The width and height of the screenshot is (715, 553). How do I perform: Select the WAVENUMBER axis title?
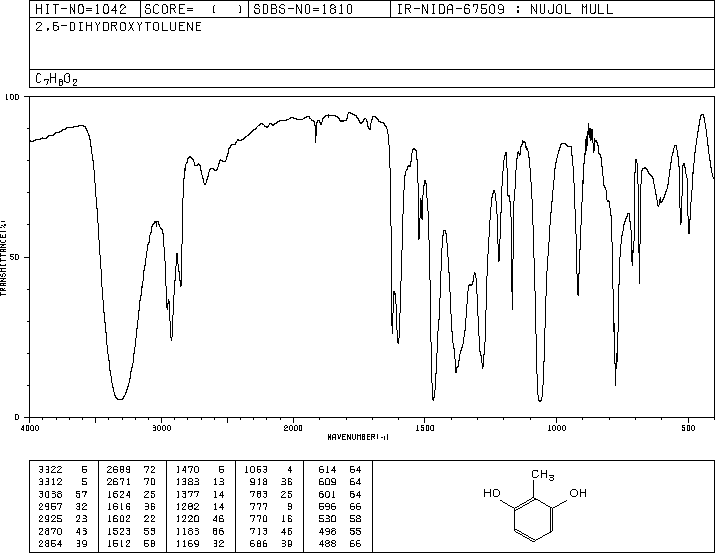tap(358, 437)
